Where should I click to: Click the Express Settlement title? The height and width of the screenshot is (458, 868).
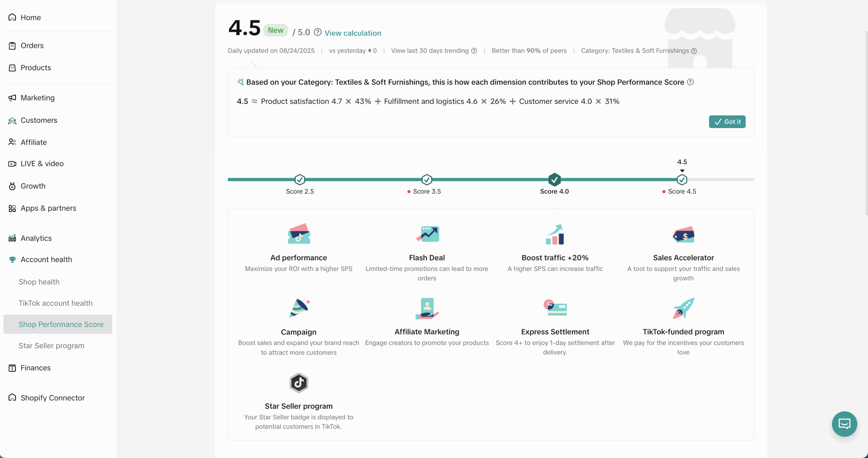pyautogui.click(x=555, y=332)
